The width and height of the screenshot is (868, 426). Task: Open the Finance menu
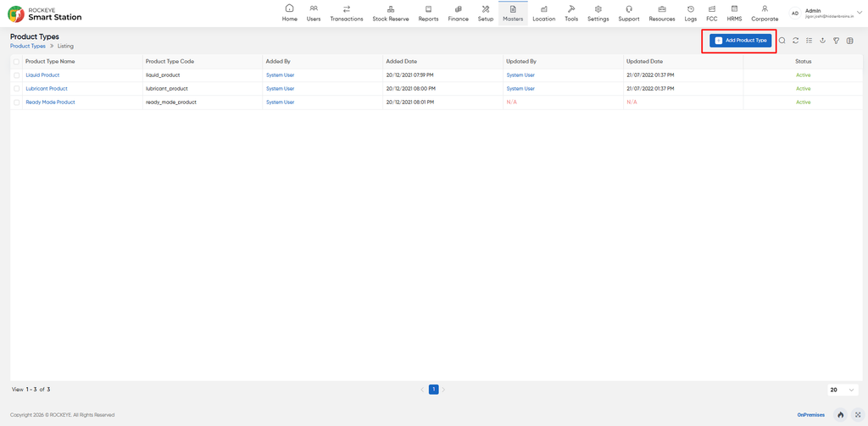(458, 14)
